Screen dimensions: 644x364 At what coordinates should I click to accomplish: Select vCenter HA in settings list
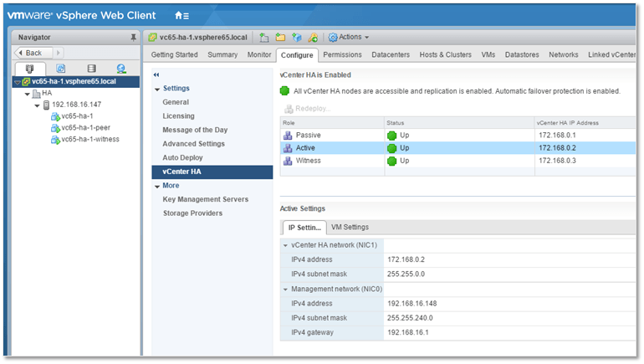tap(212, 172)
